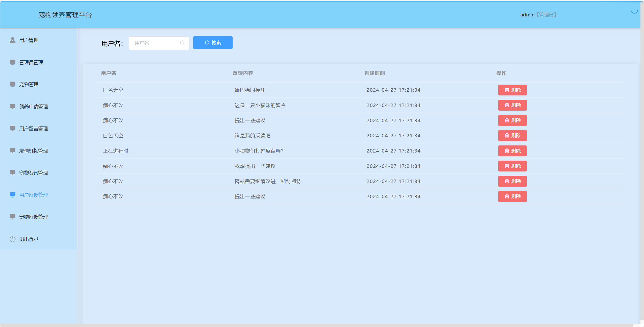Screen dimensions: 644x327
Task: Open 宠物反馈管理 menu entry
Action: click(33, 217)
